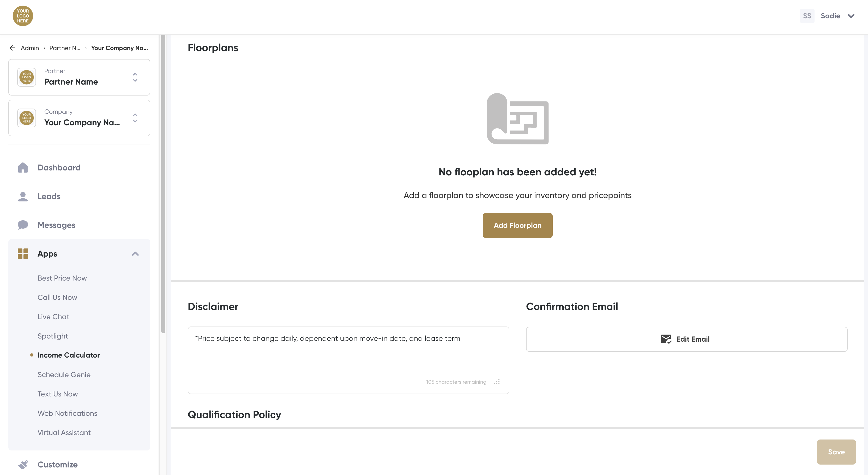The height and width of the screenshot is (475, 868).
Task: Click the SS user avatar badge
Action: [x=807, y=16]
